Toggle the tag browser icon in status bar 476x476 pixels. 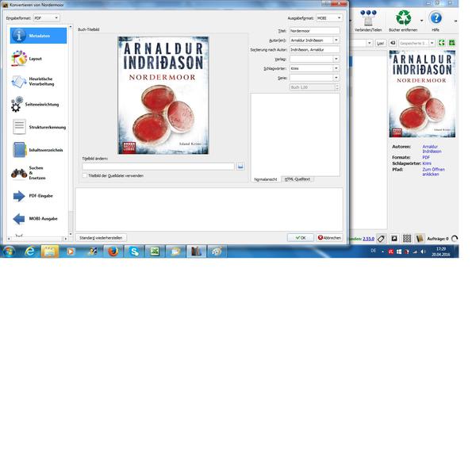click(381, 239)
